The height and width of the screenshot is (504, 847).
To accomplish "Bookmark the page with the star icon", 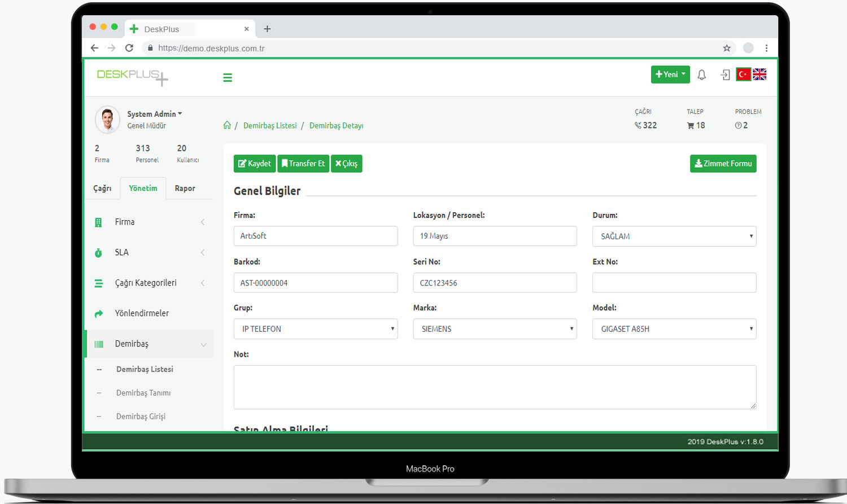I will pyautogui.click(x=727, y=48).
